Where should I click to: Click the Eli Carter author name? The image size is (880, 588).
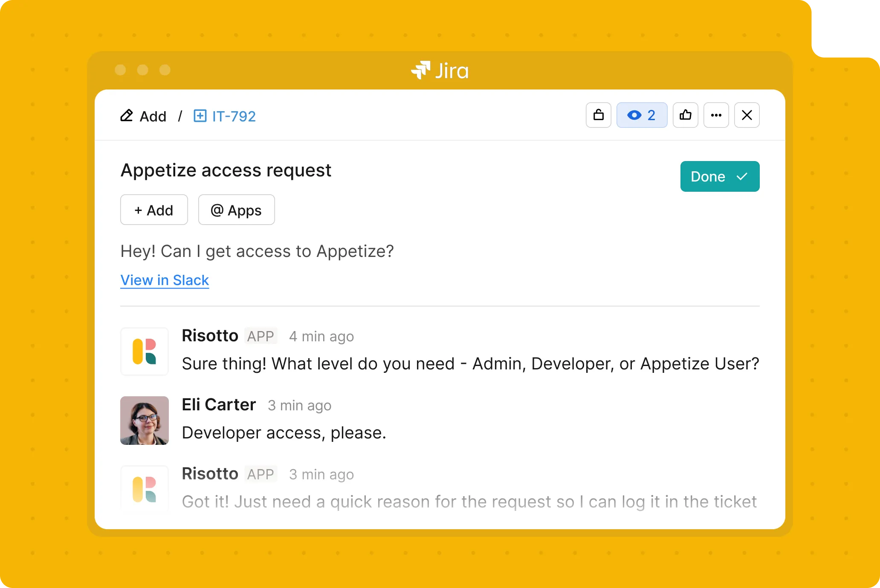(219, 405)
